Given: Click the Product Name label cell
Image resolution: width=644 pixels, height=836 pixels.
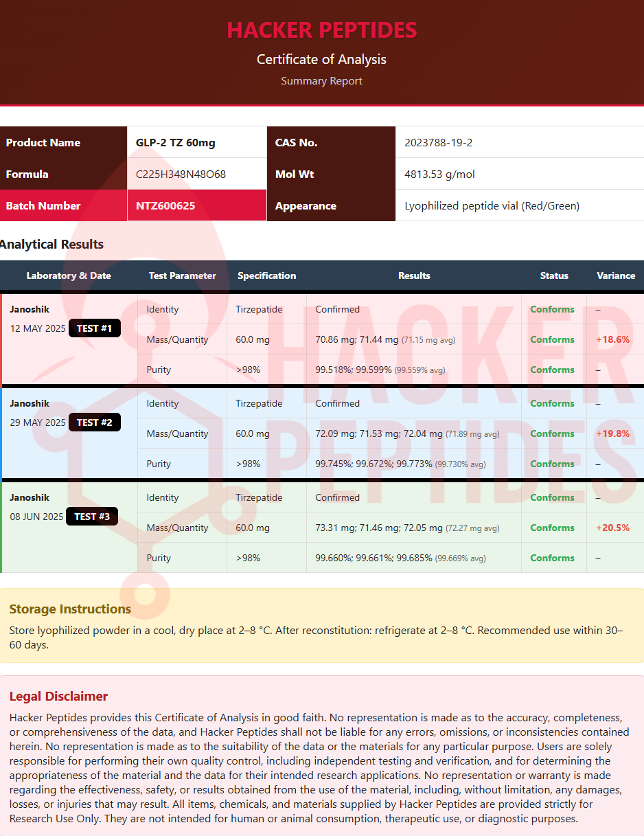Looking at the screenshot, I should pos(63,142).
